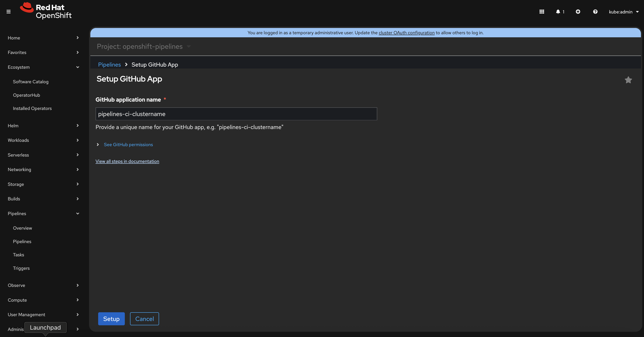Expand the See GitHub permissions section
This screenshot has height=337, width=644.
tap(128, 145)
